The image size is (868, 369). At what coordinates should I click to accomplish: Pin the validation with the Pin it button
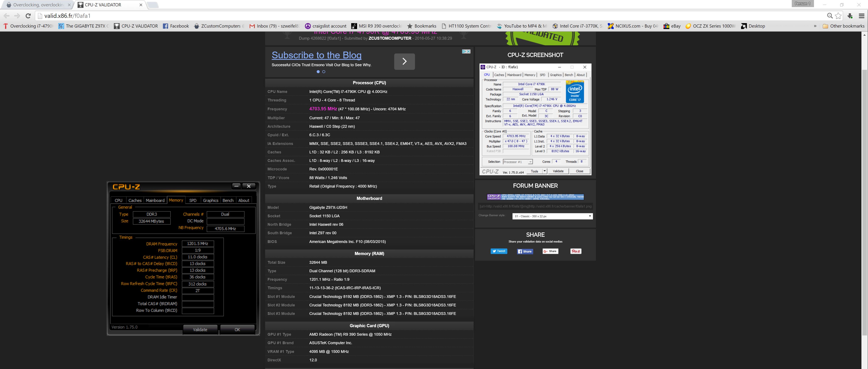coord(576,251)
